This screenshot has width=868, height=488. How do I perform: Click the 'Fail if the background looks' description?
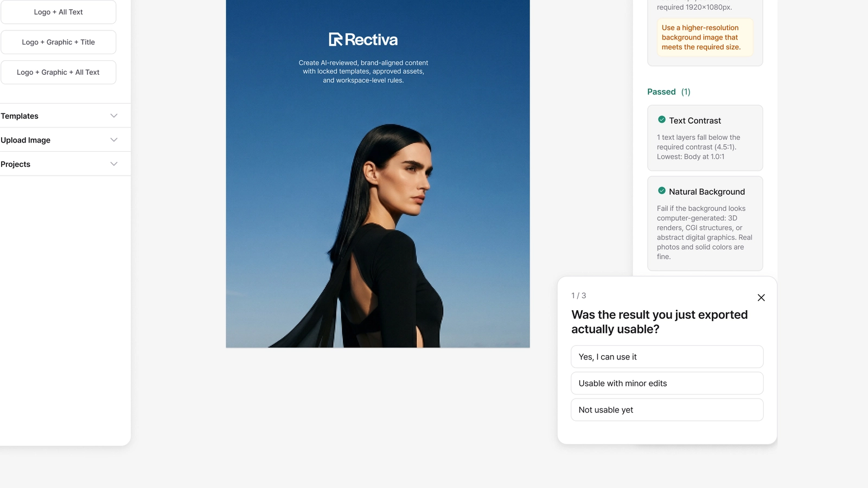(705, 233)
